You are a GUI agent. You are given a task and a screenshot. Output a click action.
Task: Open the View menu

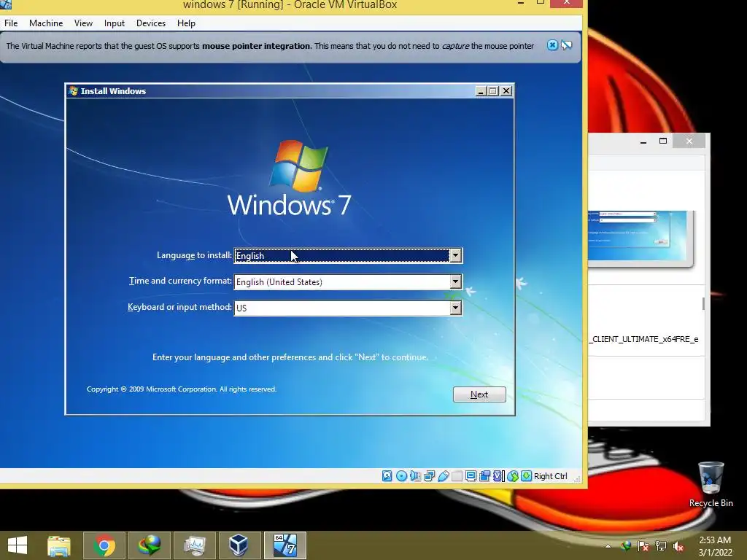(83, 23)
